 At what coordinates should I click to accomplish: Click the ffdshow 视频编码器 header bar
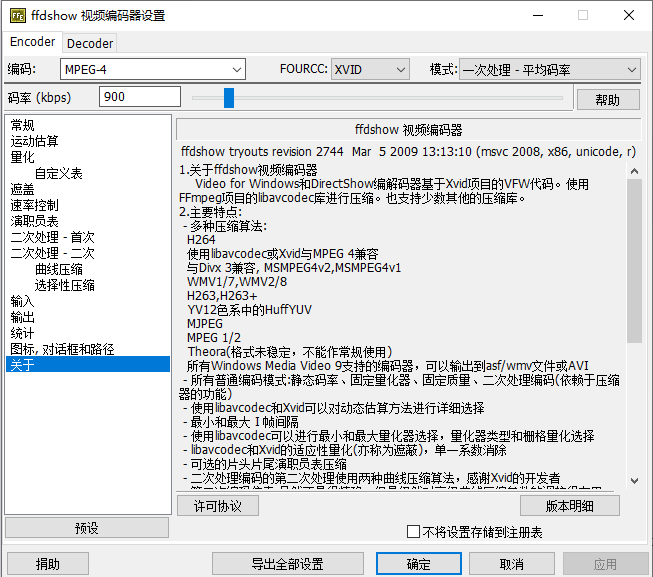(x=408, y=130)
